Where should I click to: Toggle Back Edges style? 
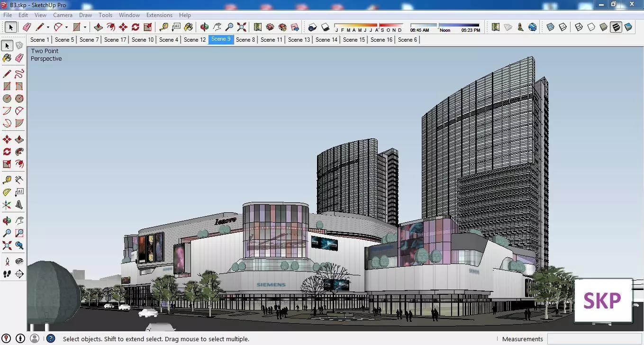click(562, 27)
